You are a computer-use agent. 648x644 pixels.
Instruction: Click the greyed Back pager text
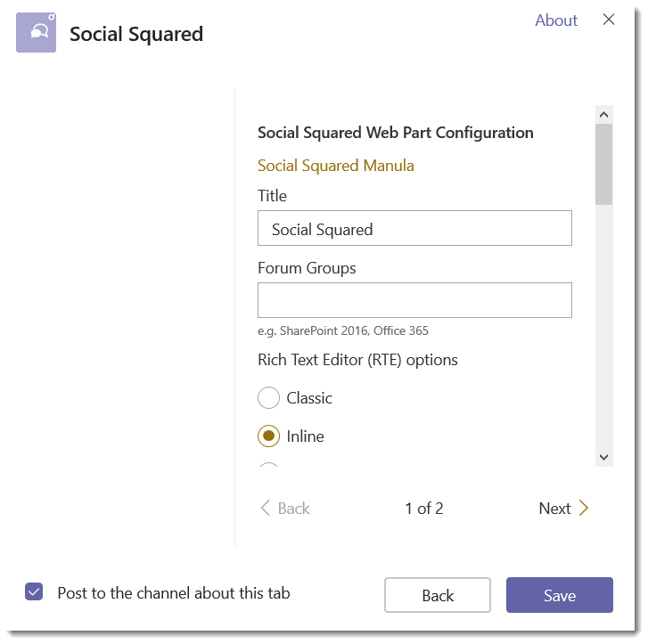pyautogui.click(x=293, y=509)
